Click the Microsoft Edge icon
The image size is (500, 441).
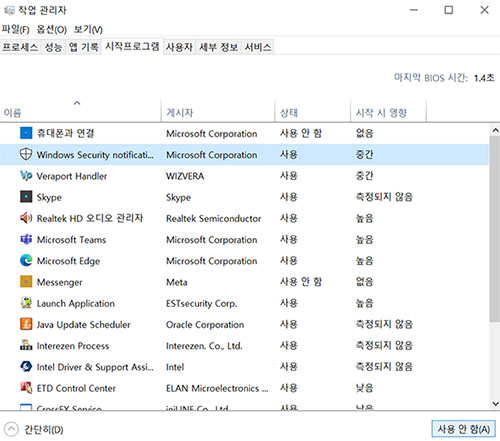point(26,260)
